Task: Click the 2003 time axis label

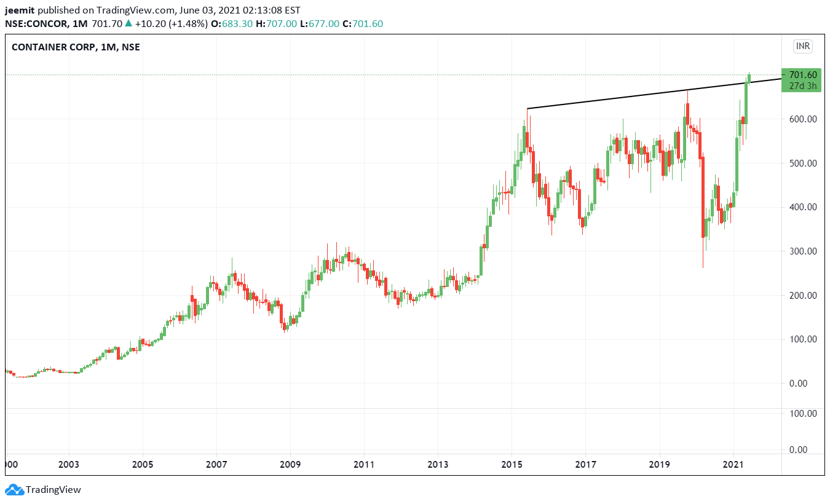Action: 69,464
